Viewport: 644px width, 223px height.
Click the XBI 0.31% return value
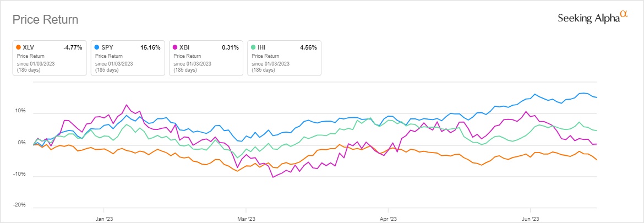(x=230, y=48)
